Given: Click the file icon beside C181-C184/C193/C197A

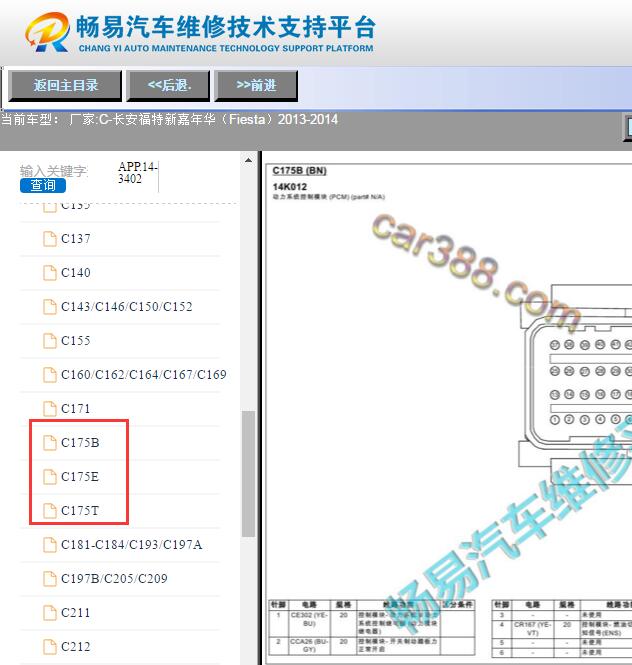Looking at the screenshot, I should pyautogui.click(x=50, y=545).
